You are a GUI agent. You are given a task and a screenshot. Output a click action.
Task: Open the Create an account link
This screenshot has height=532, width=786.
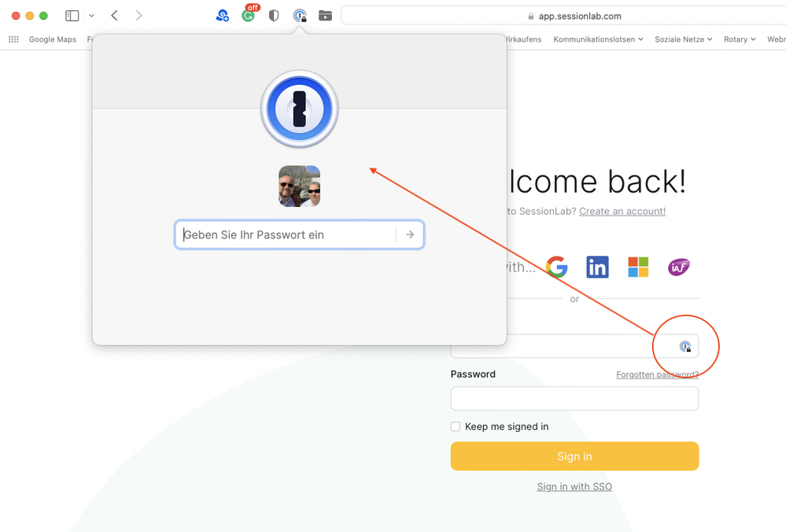click(622, 211)
